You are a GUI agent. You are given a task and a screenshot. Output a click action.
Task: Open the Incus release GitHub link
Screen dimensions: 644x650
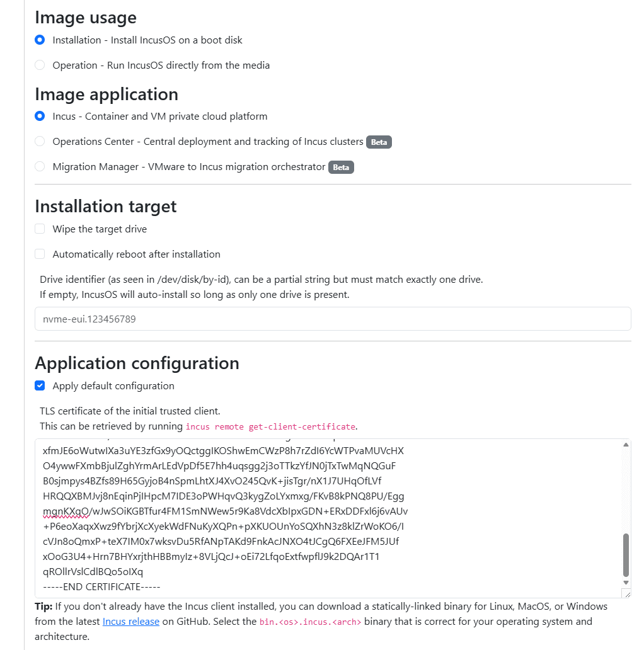[x=130, y=621]
